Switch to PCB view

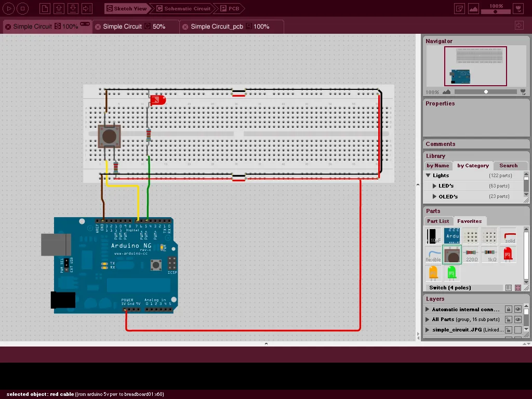pos(230,8)
